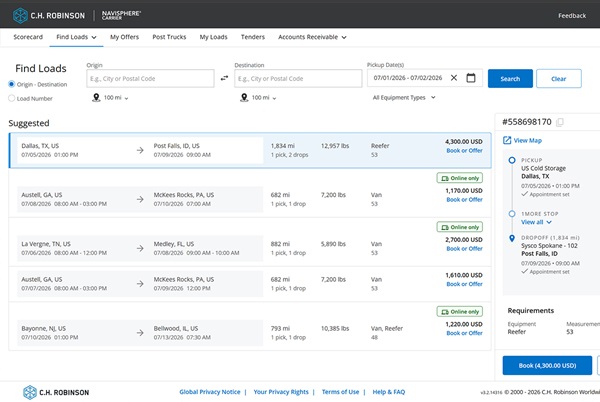This screenshot has height=402, width=600.
Task: Click the arrow in Bayonne to Bellwood row
Action: click(140, 333)
